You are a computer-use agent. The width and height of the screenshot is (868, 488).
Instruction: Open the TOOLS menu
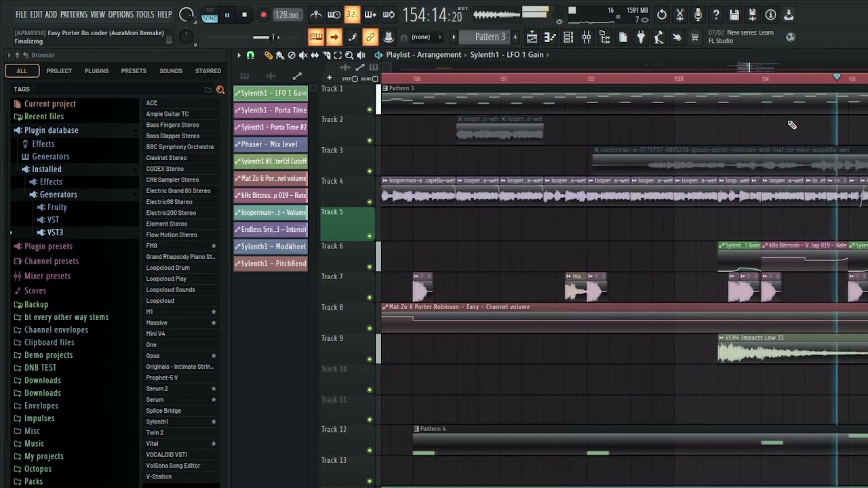pos(145,14)
